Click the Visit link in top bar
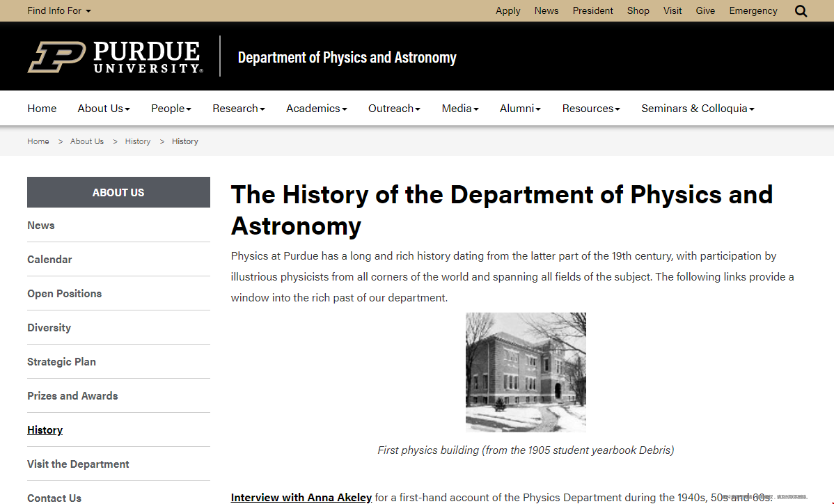Screen dimensions: 834x504 (x=672, y=10)
